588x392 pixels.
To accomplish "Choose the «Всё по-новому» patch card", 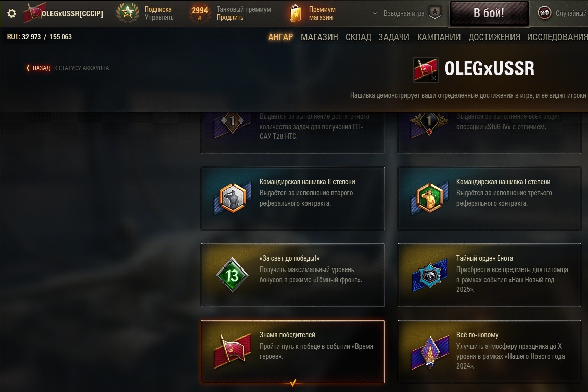I will [x=490, y=352].
